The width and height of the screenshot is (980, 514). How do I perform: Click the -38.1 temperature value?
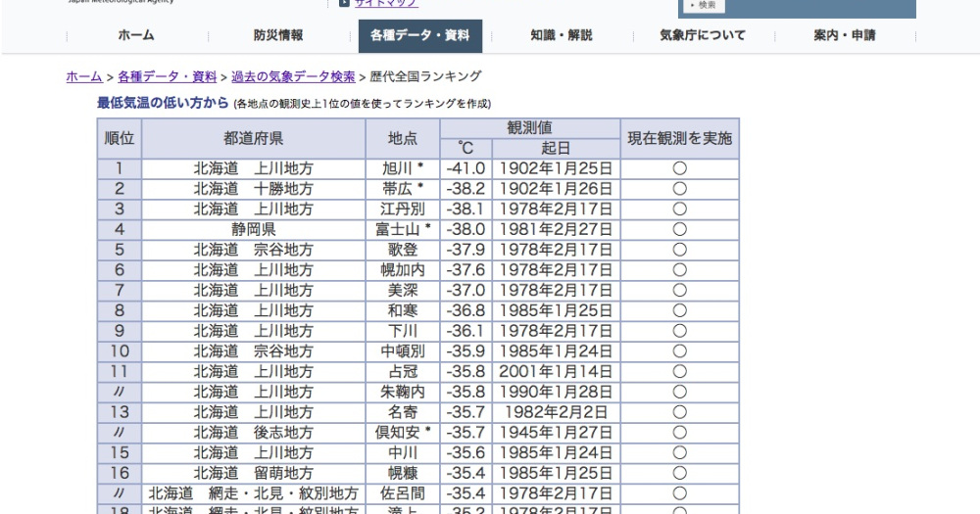[466, 210]
